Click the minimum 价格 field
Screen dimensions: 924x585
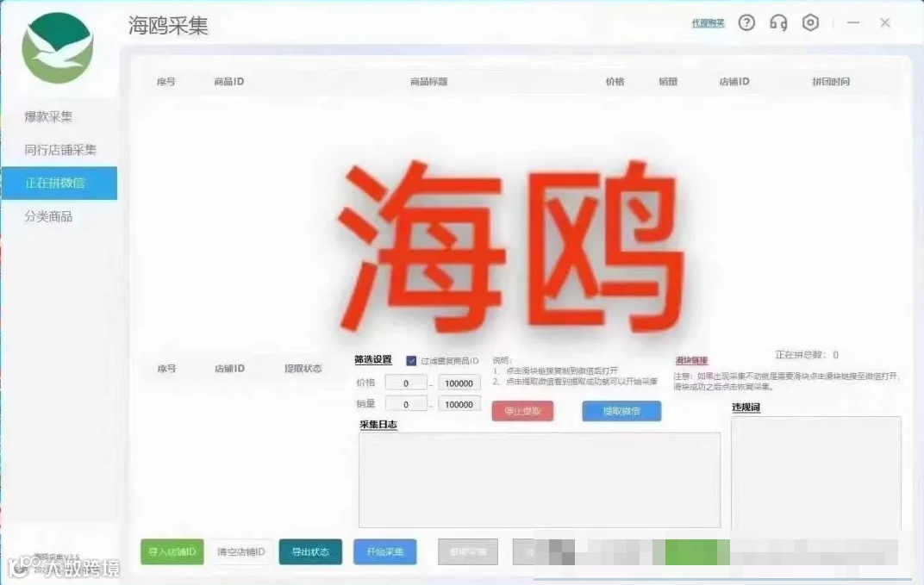pyautogui.click(x=406, y=383)
